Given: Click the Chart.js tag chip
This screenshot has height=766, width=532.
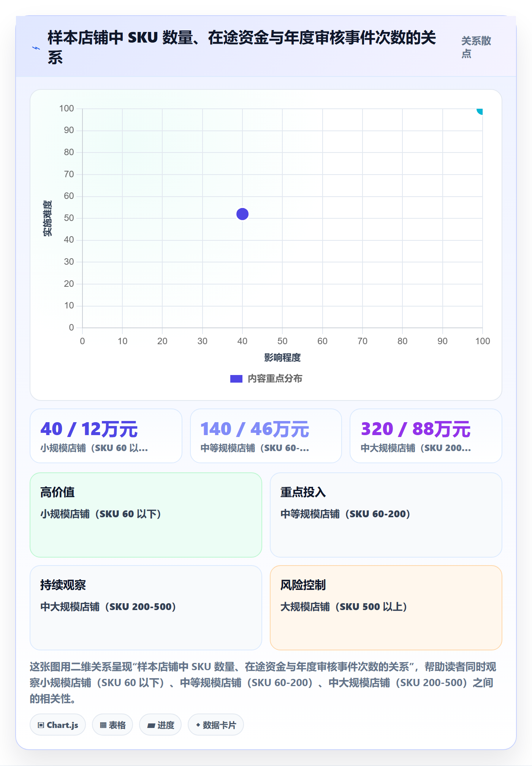Looking at the screenshot, I should tap(58, 725).
